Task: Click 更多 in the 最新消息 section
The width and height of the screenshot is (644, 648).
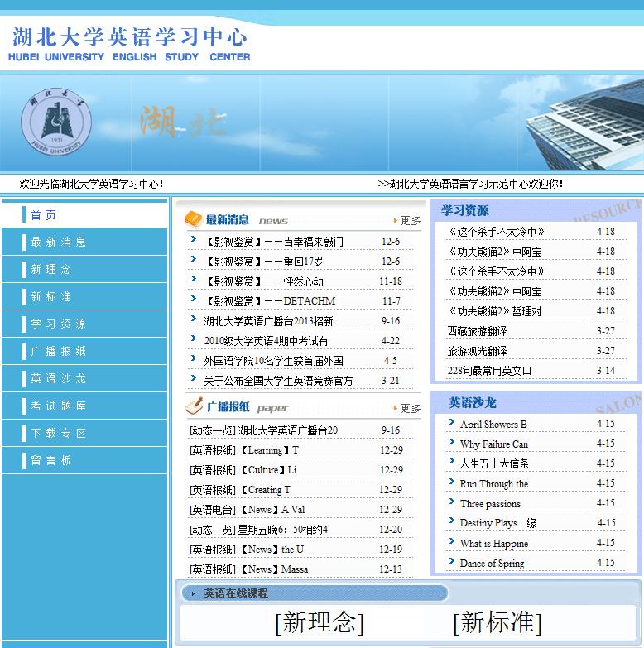Action: (x=410, y=221)
